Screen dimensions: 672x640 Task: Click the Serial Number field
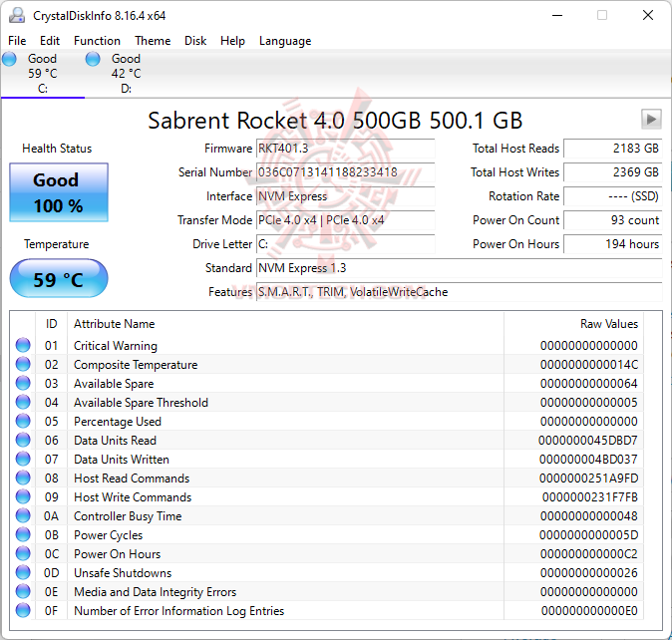tap(345, 172)
